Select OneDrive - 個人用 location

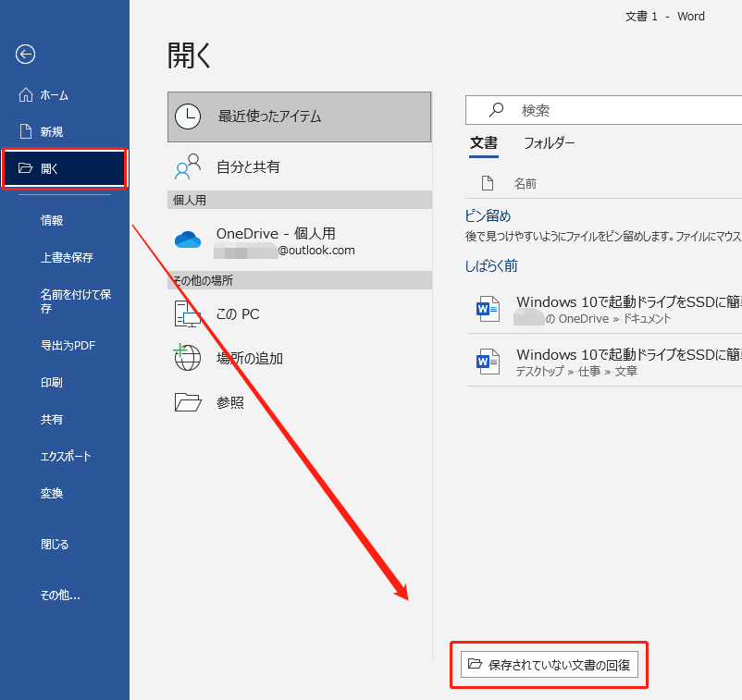coord(299,241)
